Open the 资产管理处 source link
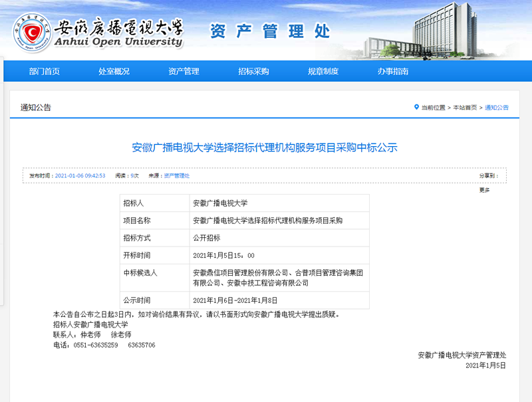Screen dimensions: 532x402 177,175
